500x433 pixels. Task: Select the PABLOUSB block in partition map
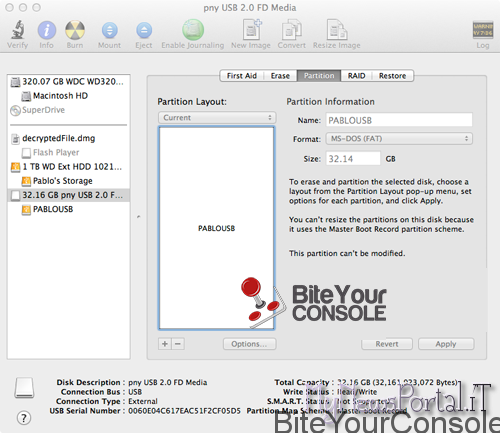[217, 228]
